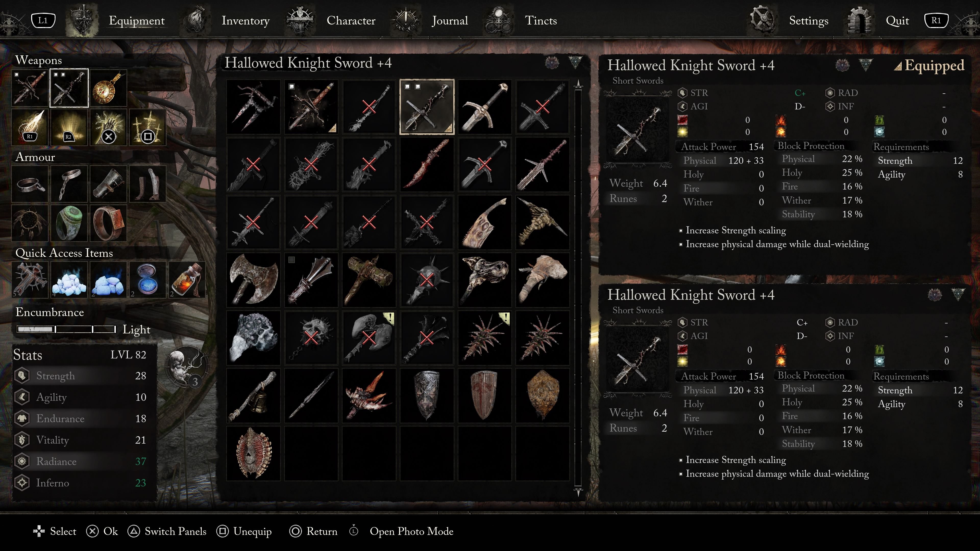This screenshot has width=980, height=551.
Task: Toggle equip marker on second grid sword
Action: click(x=291, y=87)
